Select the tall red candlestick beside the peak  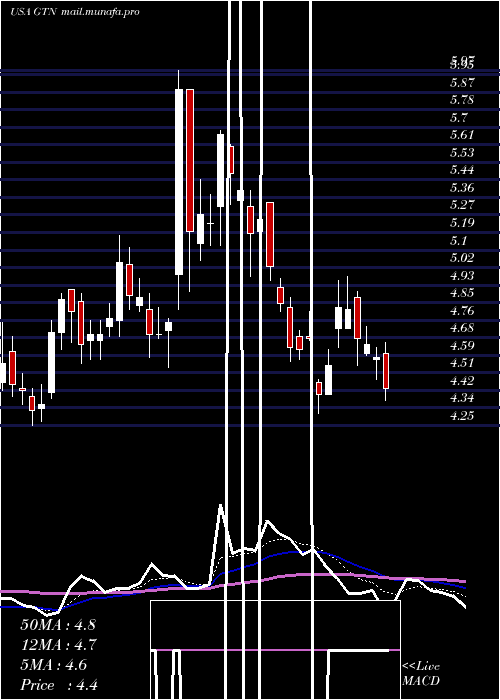pyautogui.click(x=190, y=160)
